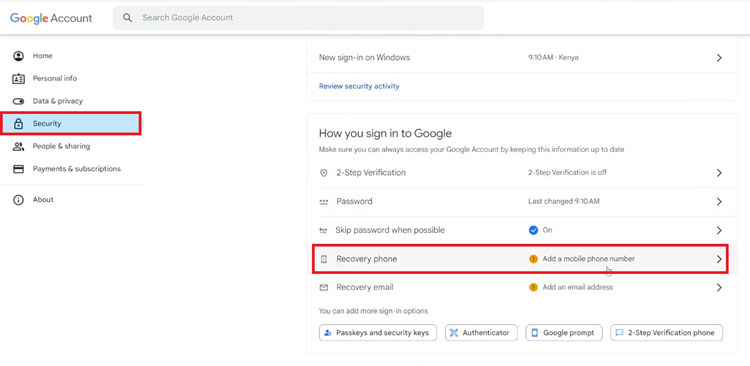Open the Recovery email row
This screenshot has height=366, width=750.
[522, 288]
